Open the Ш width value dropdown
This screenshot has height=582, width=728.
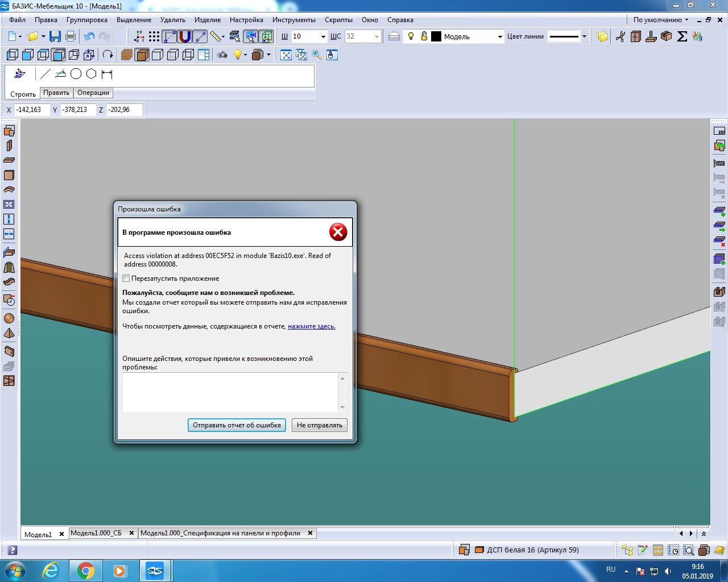323,37
